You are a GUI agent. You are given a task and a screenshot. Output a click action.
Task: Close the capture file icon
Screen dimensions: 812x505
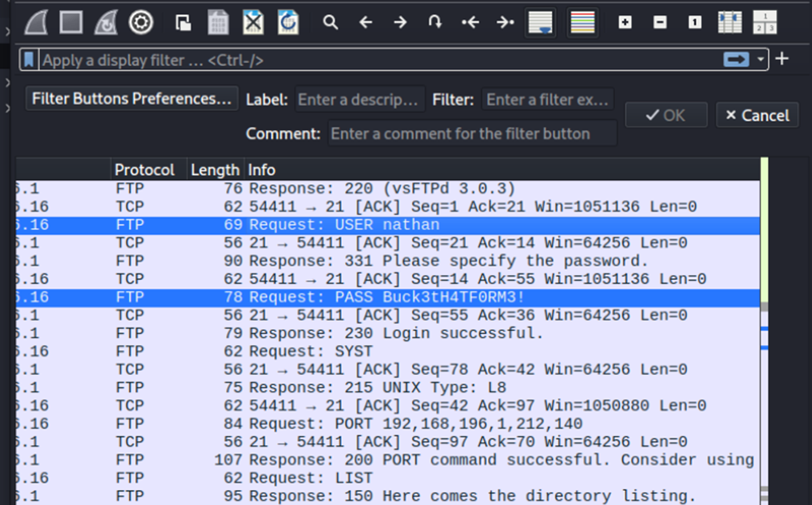pos(253,22)
